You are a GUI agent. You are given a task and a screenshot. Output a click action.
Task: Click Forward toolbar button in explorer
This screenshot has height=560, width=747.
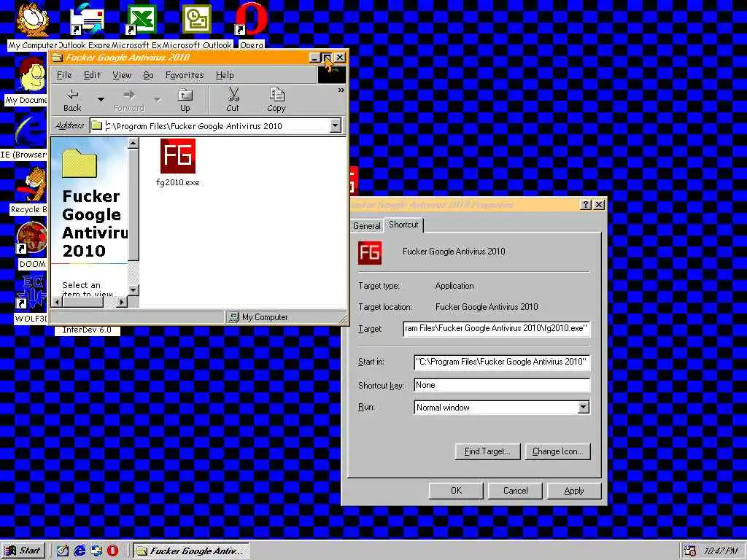point(128,100)
